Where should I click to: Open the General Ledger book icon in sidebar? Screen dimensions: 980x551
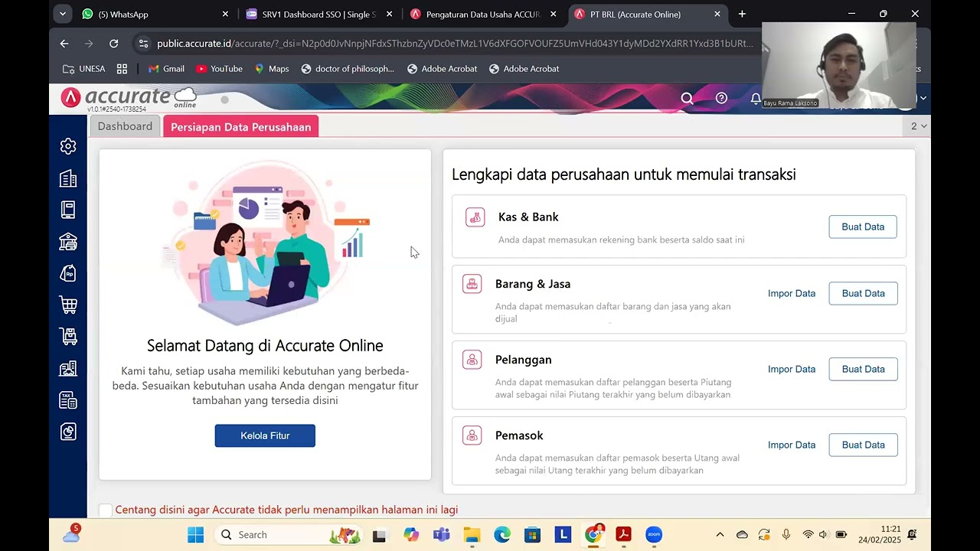tap(68, 210)
